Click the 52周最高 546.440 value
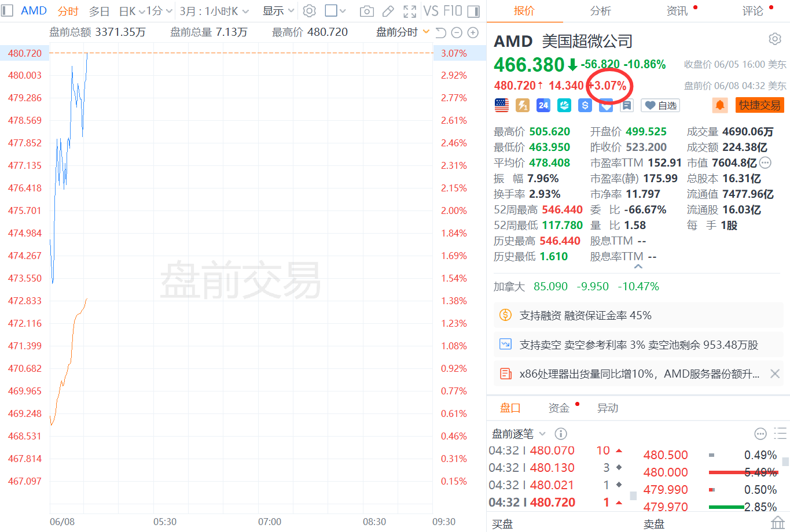Image resolution: width=790 pixels, height=532 pixels. [562, 209]
